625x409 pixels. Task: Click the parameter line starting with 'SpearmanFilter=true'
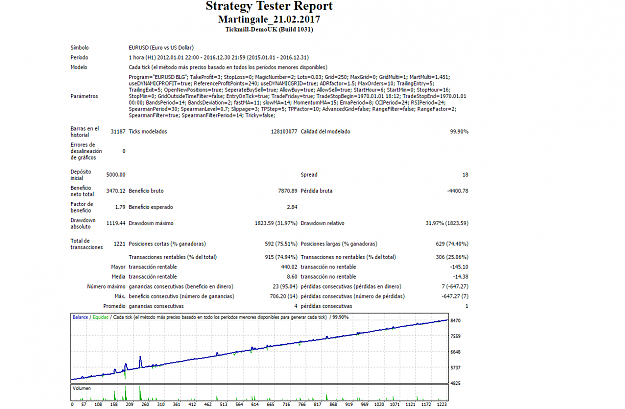pyautogui.click(x=202, y=115)
